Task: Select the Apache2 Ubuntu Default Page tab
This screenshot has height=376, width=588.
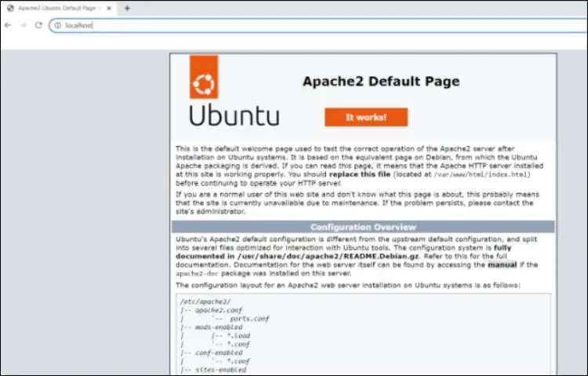Action: coord(60,8)
